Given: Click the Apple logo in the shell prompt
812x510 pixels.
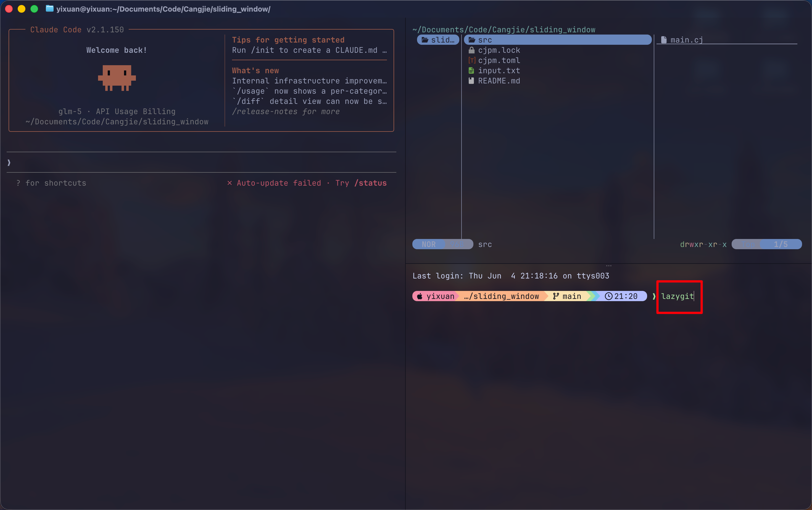Looking at the screenshot, I should click(420, 296).
